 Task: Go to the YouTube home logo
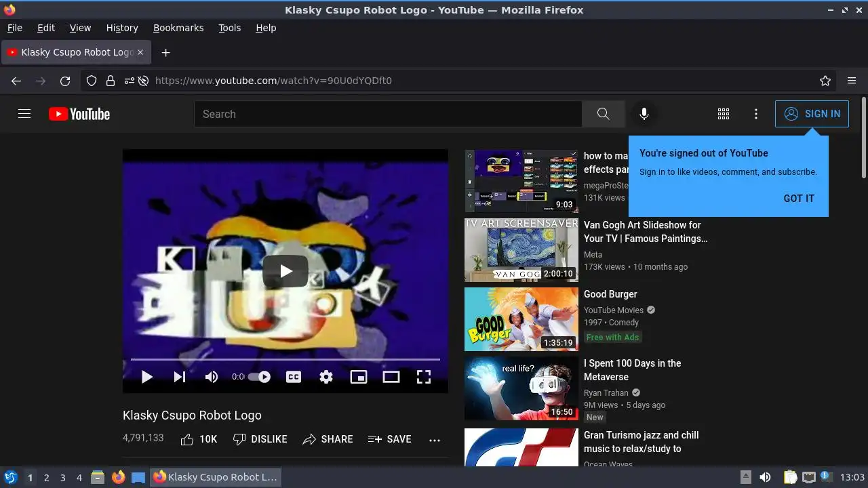click(x=79, y=114)
